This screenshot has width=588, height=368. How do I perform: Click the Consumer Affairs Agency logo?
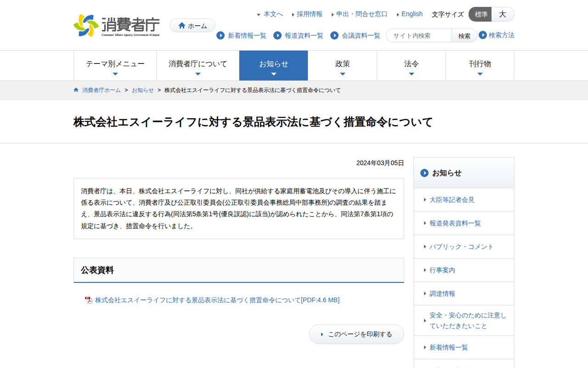pos(117,26)
